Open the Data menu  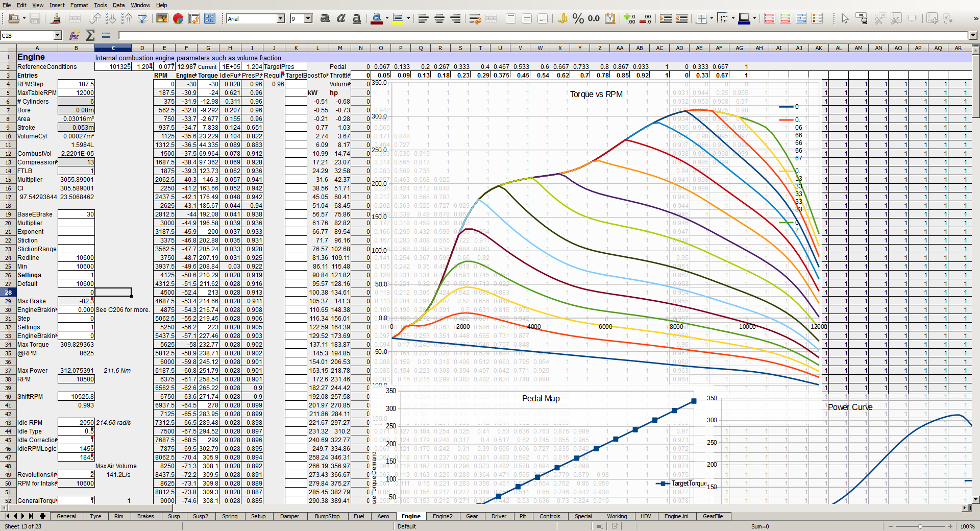pyautogui.click(x=118, y=5)
